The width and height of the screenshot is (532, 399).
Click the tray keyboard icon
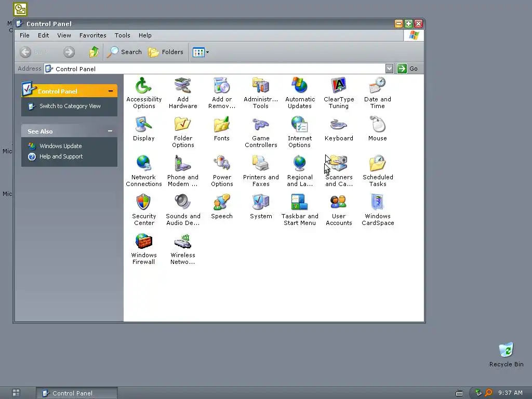(459, 393)
